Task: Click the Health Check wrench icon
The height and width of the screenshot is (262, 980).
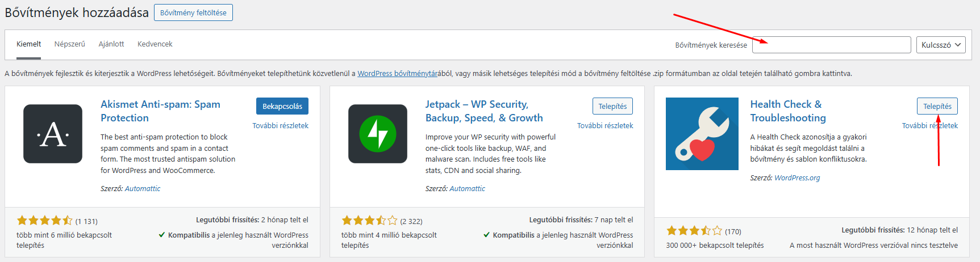Action: 702,134
